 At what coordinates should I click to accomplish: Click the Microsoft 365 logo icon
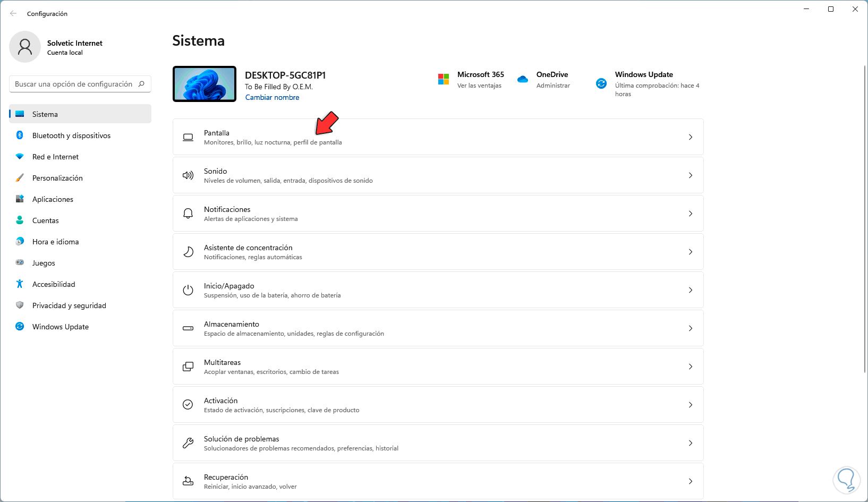point(444,79)
